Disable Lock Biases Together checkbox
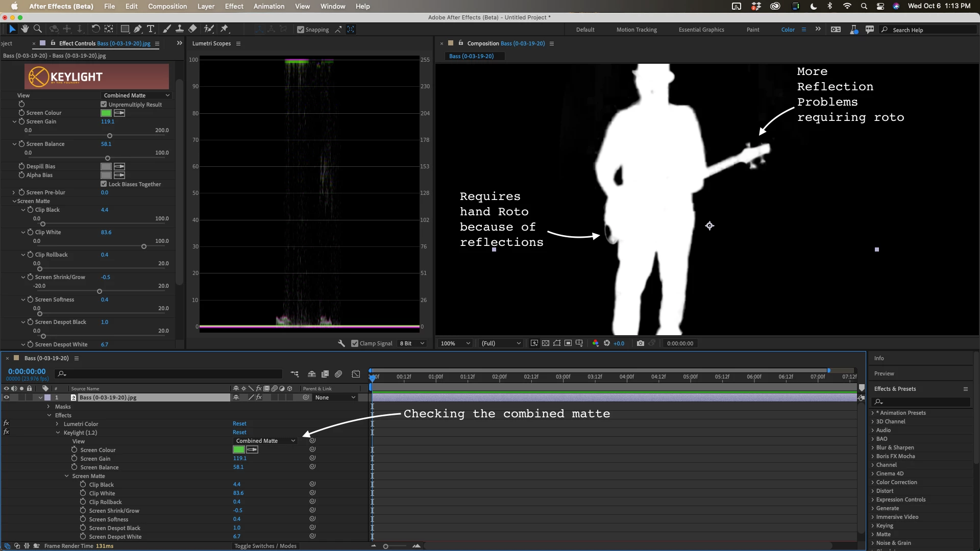 [x=104, y=184]
